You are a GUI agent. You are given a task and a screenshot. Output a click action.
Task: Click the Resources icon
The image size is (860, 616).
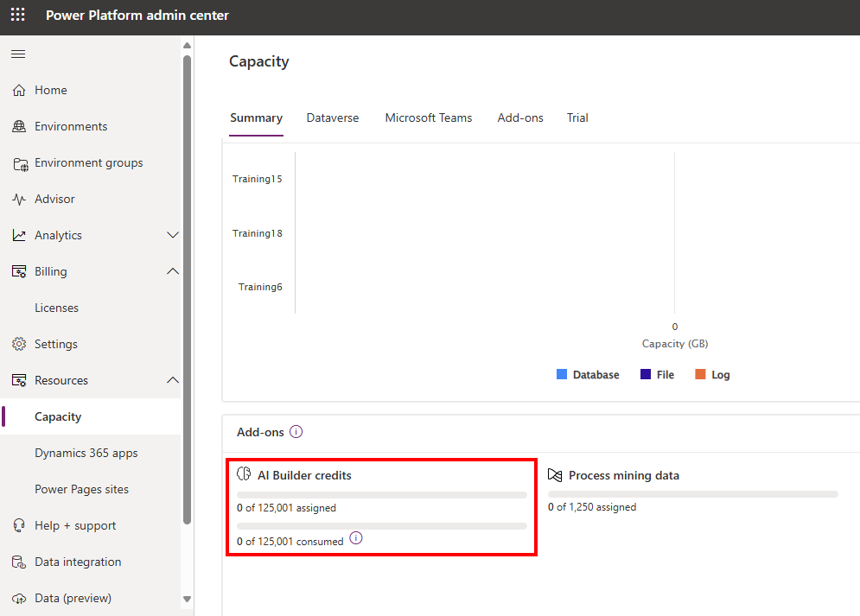tap(19, 380)
